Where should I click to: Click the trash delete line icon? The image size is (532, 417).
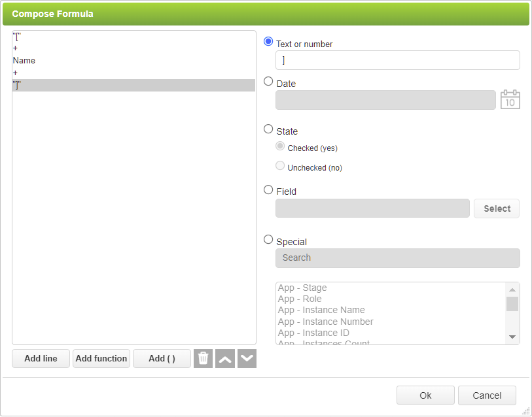point(203,358)
